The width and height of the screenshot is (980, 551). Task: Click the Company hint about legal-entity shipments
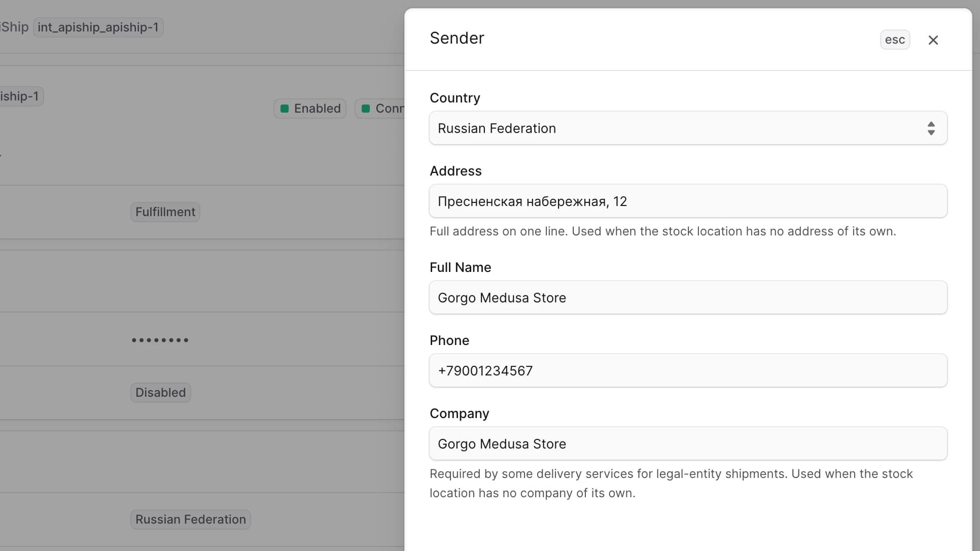[671, 484]
